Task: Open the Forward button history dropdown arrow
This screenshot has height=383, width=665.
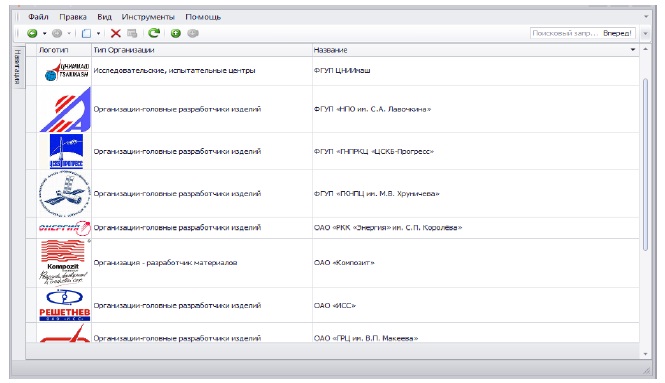Action: (x=69, y=34)
